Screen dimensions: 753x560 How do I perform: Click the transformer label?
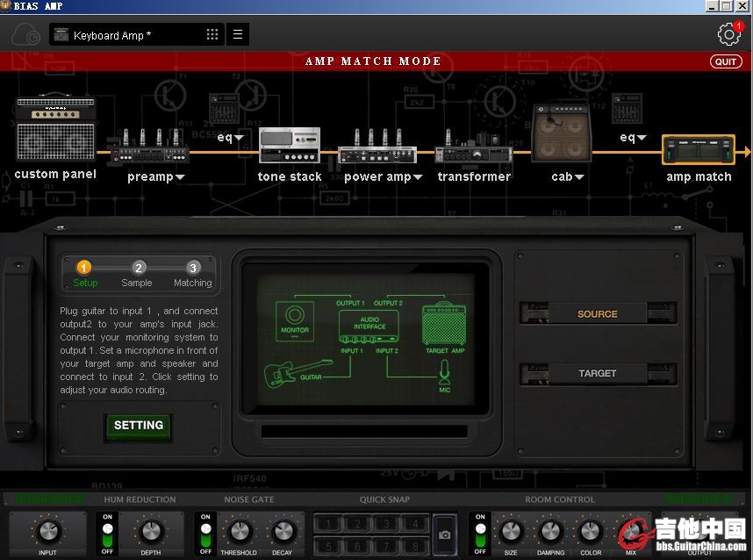point(474,176)
